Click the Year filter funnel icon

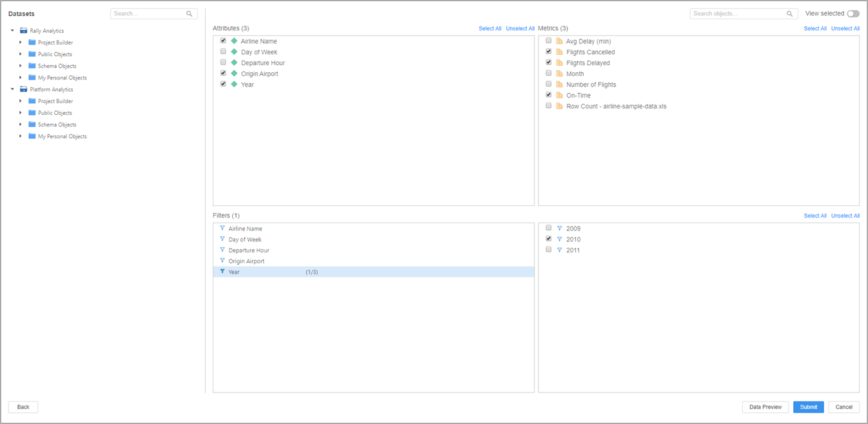click(222, 272)
